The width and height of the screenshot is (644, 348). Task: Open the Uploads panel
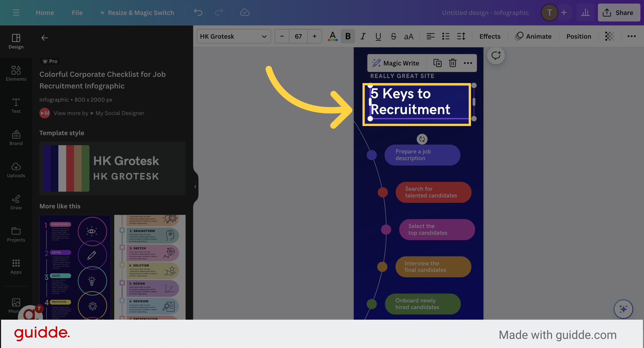click(16, 170)
